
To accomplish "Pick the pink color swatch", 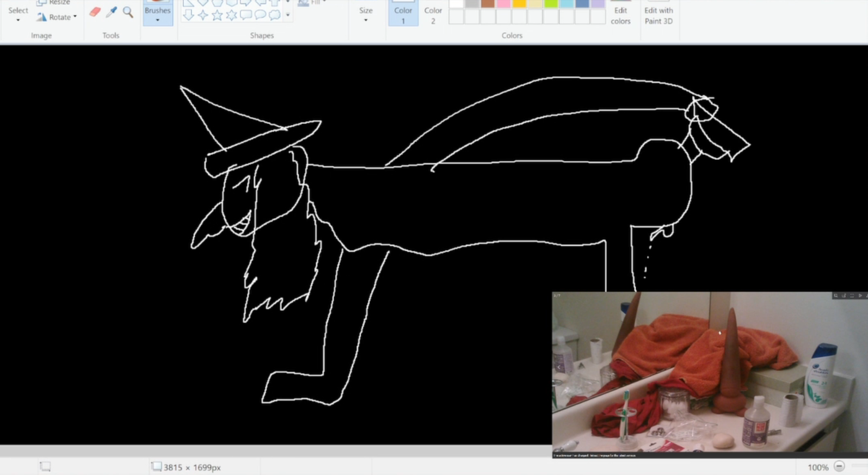I will pos(503,3).
